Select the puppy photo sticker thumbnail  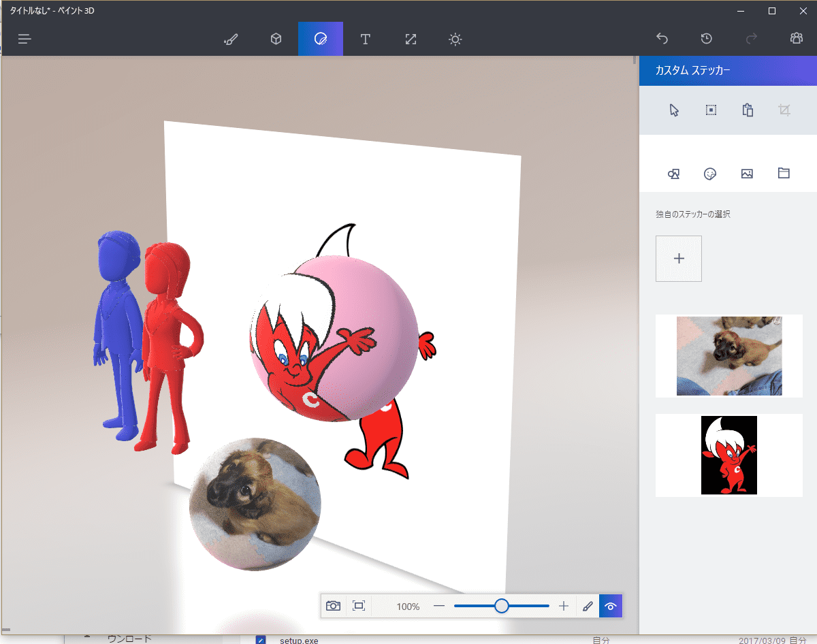point(728,356)
